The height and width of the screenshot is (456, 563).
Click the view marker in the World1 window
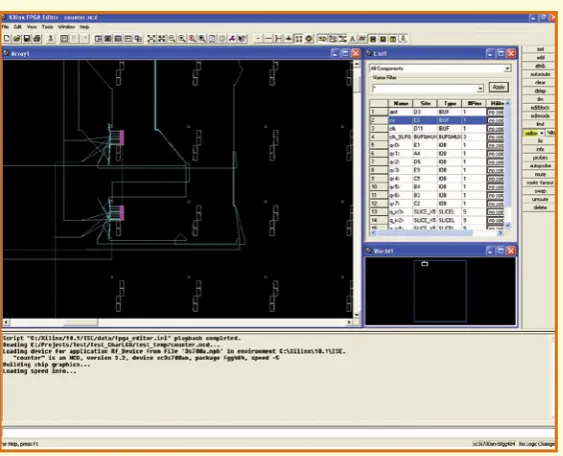click(425, 264)
